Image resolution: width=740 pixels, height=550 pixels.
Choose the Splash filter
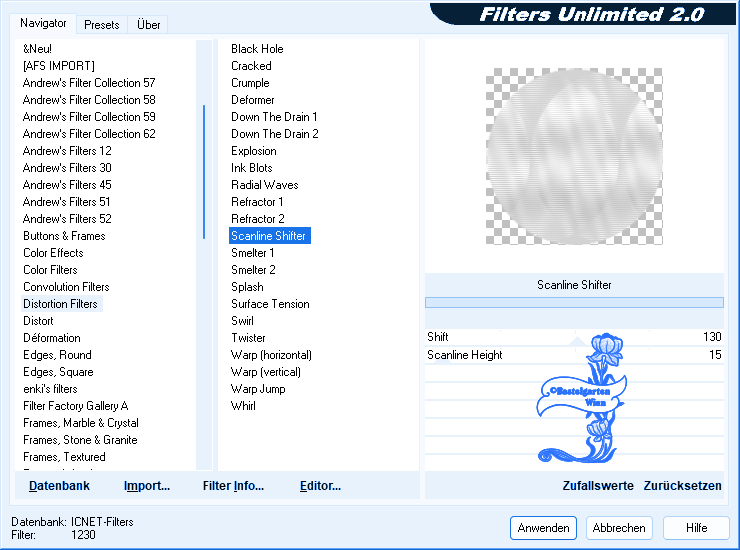click(247, 287)
